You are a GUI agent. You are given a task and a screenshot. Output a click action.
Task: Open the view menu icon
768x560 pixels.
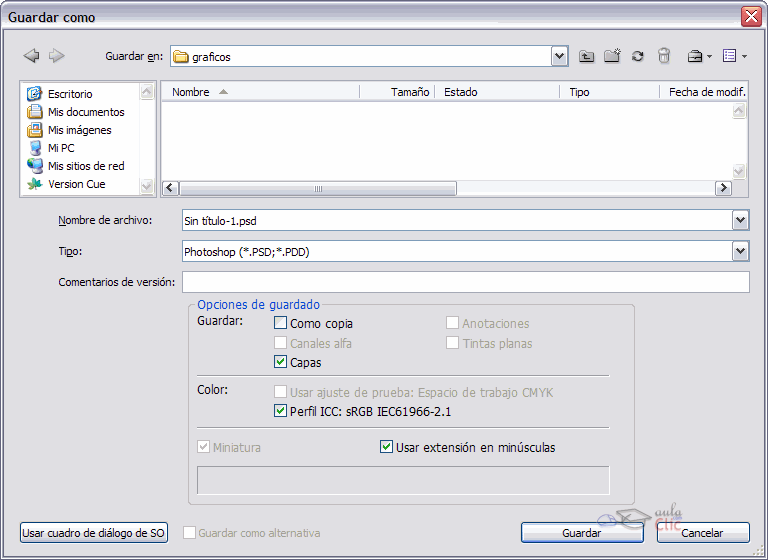732,57
